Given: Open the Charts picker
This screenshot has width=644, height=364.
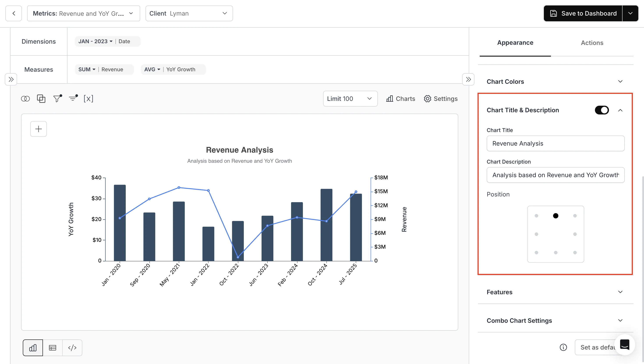Looking at the screenshot, I should tap(400, 99).
